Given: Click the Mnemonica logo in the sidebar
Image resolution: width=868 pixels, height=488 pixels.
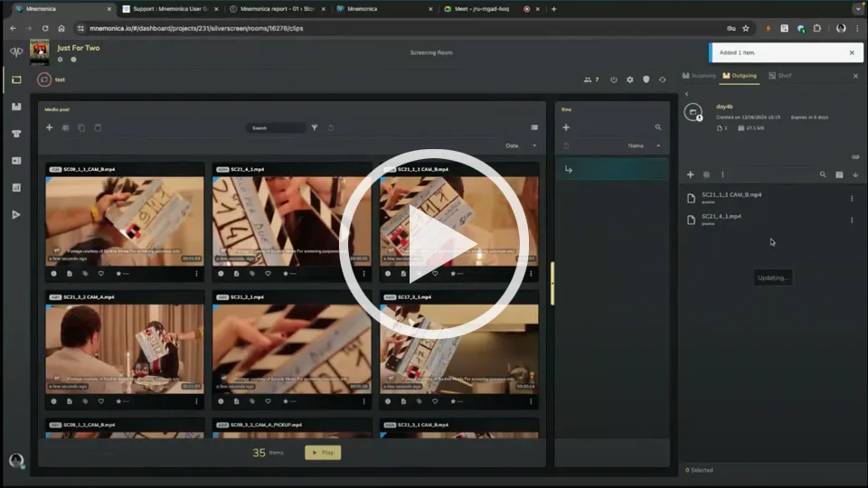Looking at the screenshot, I should pos(16,52).
